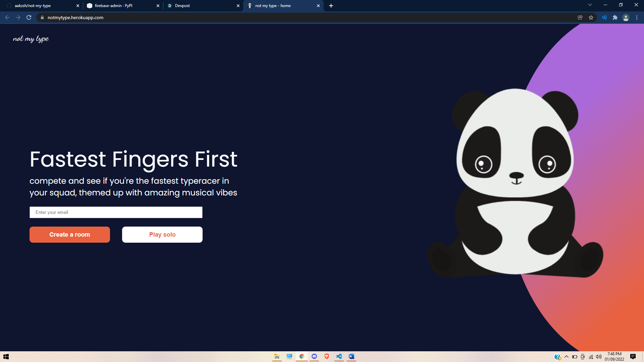Click the Enter your email field
Image resolution: width=644 pixels, height=362 pixels.
pyautogui.click(x=116, y=212)
